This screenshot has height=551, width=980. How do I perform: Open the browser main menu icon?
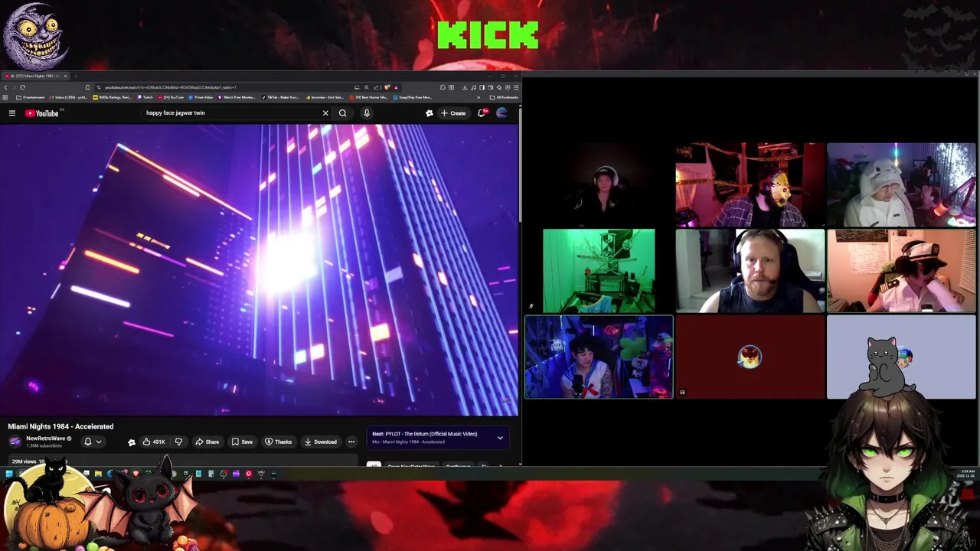point(515,87)
